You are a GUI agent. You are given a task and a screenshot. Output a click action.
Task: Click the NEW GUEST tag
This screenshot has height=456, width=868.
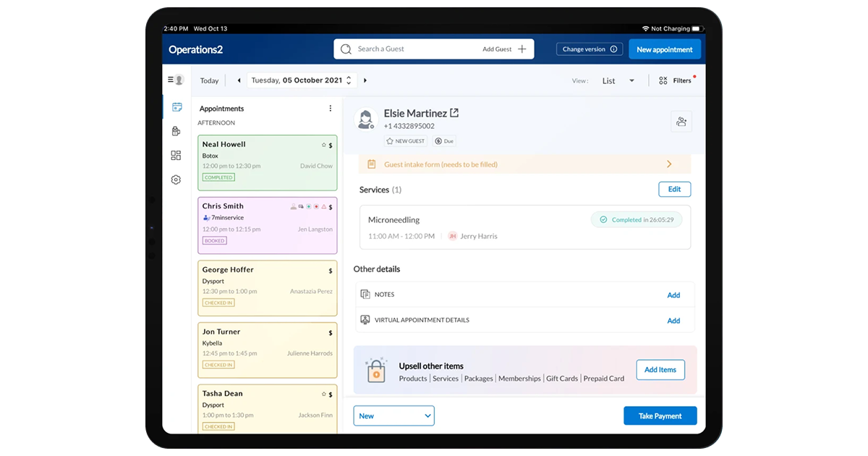[x=406, y=141]
